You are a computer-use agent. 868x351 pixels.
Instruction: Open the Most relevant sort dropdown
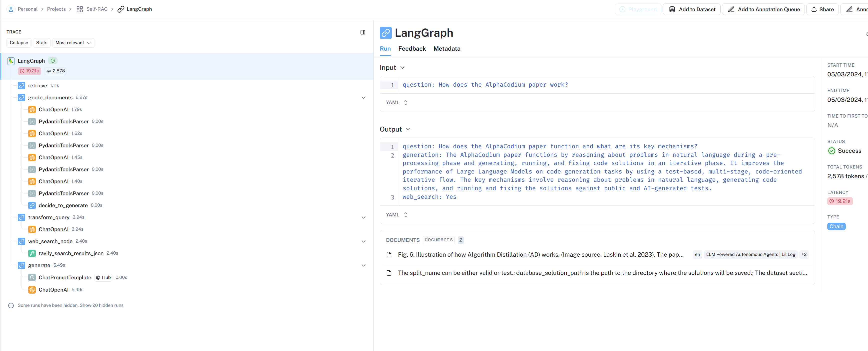coord(73,43)
